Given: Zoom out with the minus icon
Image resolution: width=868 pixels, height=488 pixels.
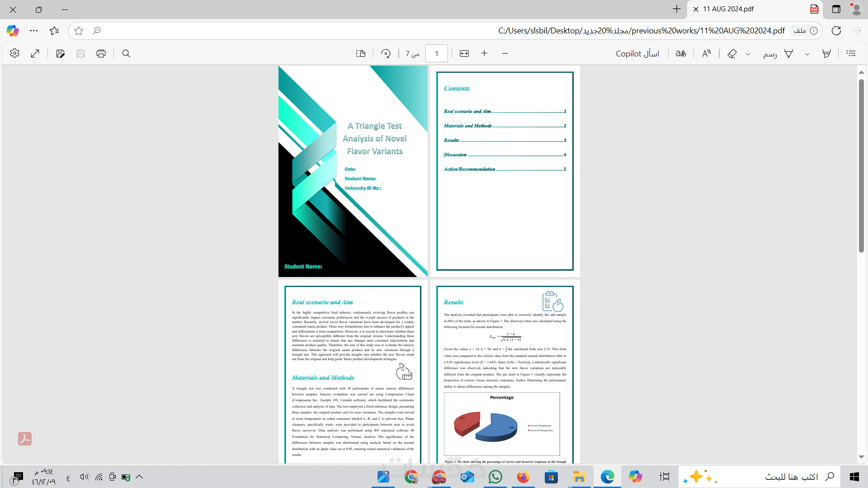Looking at the screenshot, I should click(505, 54).
